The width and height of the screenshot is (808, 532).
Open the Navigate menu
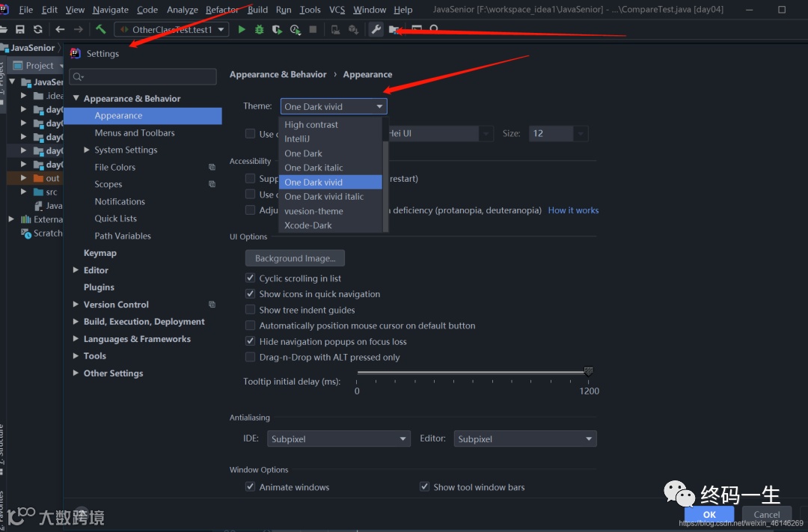pos(111,10)
